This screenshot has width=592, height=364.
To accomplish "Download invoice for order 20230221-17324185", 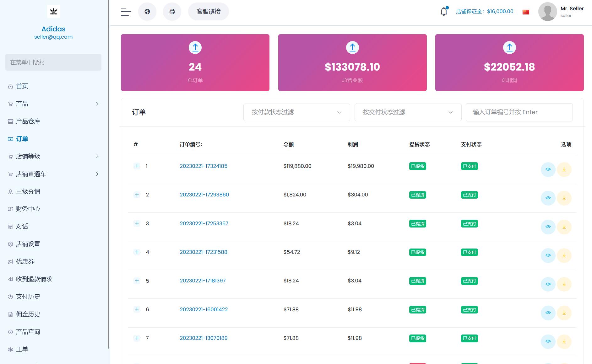I will pos(564,169).
